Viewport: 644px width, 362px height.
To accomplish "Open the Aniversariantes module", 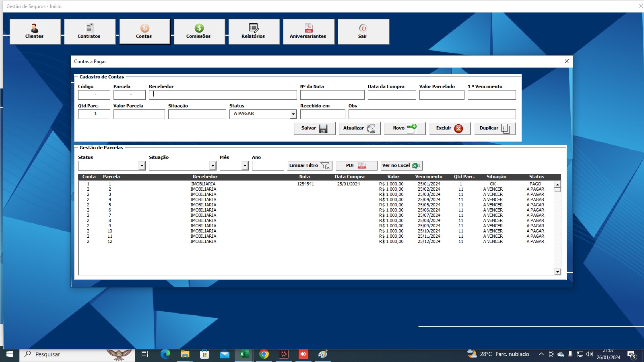I will click(x=309, y=31).
